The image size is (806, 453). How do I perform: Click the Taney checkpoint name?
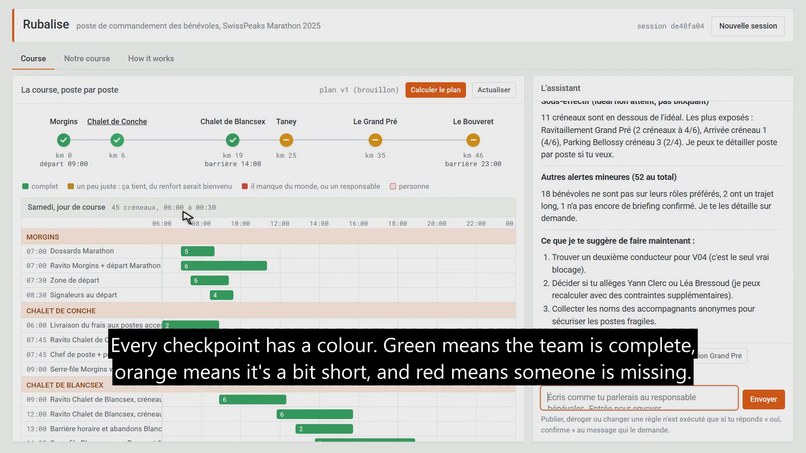286,121
